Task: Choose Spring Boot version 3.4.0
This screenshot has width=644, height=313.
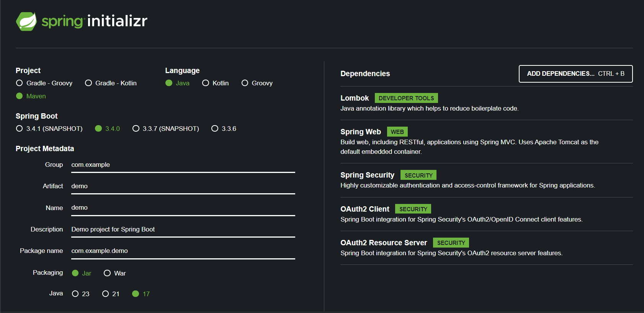Action: coord(107,129)
